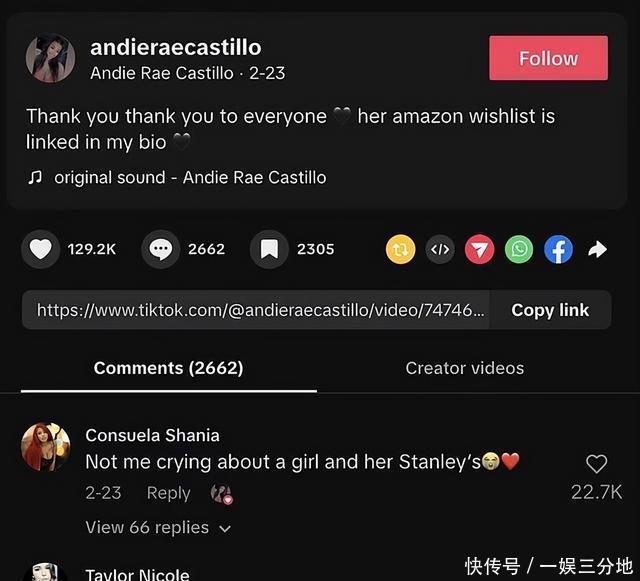The height and width of the screenshot is (581, 640).
Task: Switch to Creator videos tab
Action: pos(464,368)
